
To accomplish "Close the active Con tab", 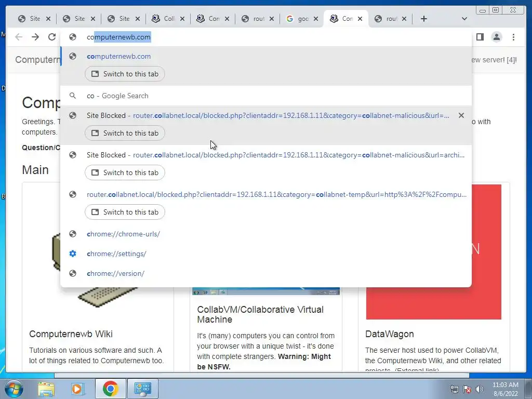I will [360, 19].
